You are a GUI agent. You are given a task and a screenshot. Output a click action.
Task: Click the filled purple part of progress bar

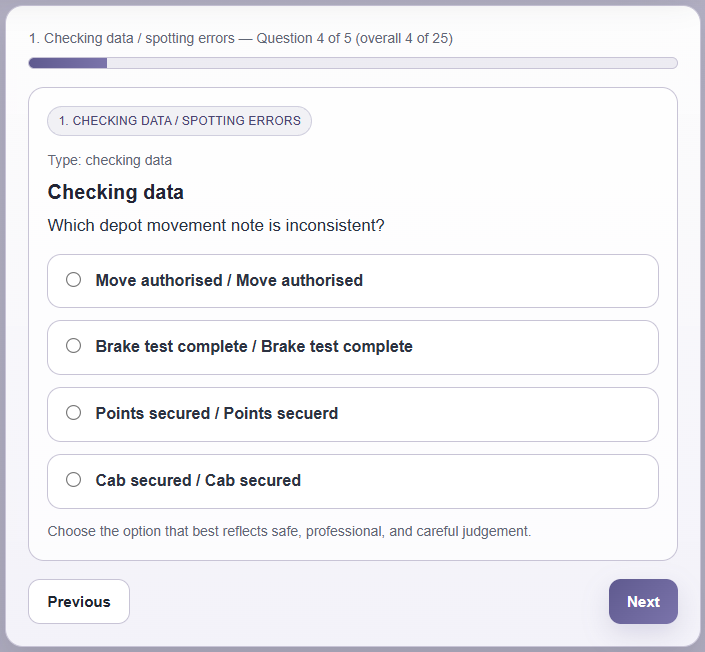[x=67, y=63]
